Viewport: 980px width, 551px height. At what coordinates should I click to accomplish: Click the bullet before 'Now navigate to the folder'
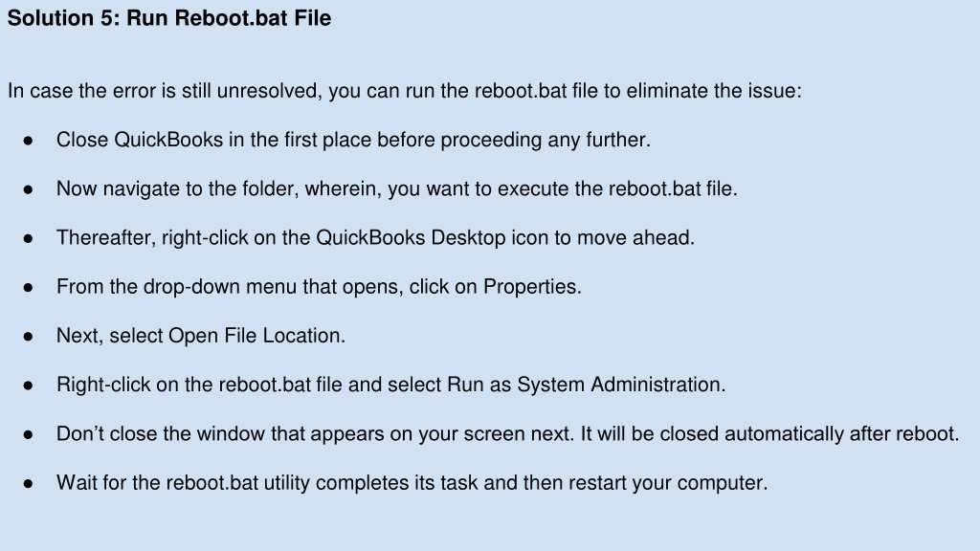click(x=28, y=190)
